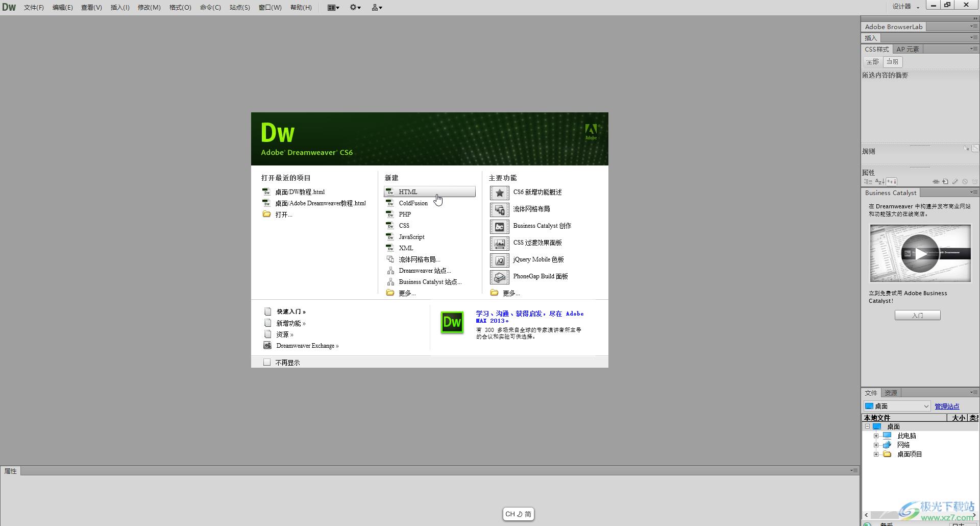980x526 pixels.
Task: Click disable/enable CSS property icon
Action: point(965,181)
